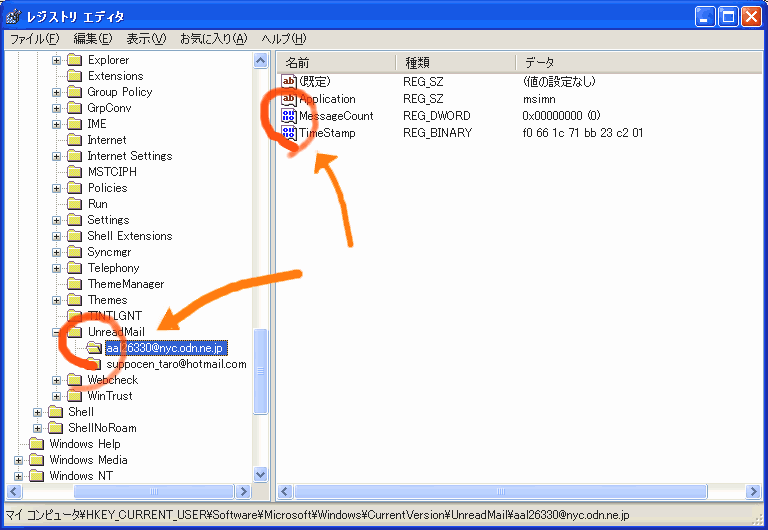Collapse the UnreadMail key

coord(56,332)
